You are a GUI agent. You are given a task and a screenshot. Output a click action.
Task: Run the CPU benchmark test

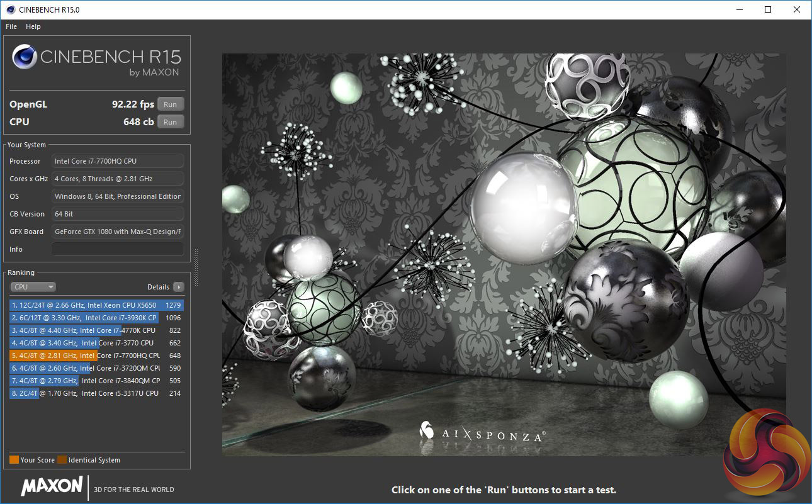pos(170,122)
